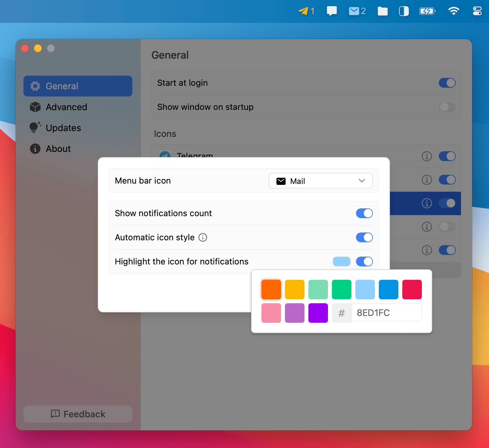Screen dimensions: 489x448
Task: Go to the Updates section in the sidebar
Action: click(x=78, y=128)
